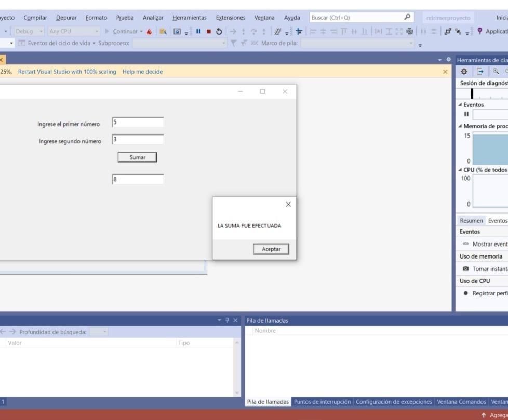Click the filter threads funnel icon
Screen dimensions: 508x420
[x=234, y=43]
